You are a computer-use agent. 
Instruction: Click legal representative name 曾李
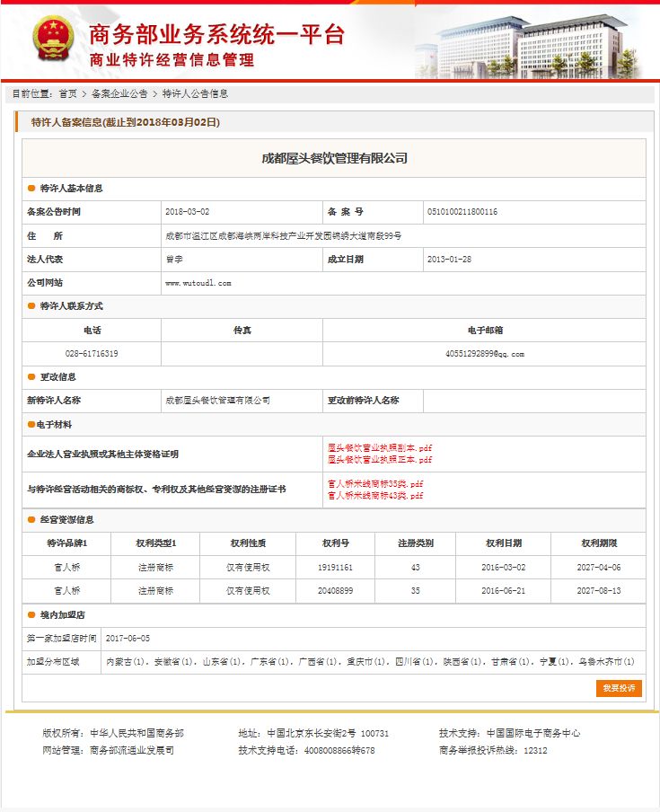[x=174, y=260]
